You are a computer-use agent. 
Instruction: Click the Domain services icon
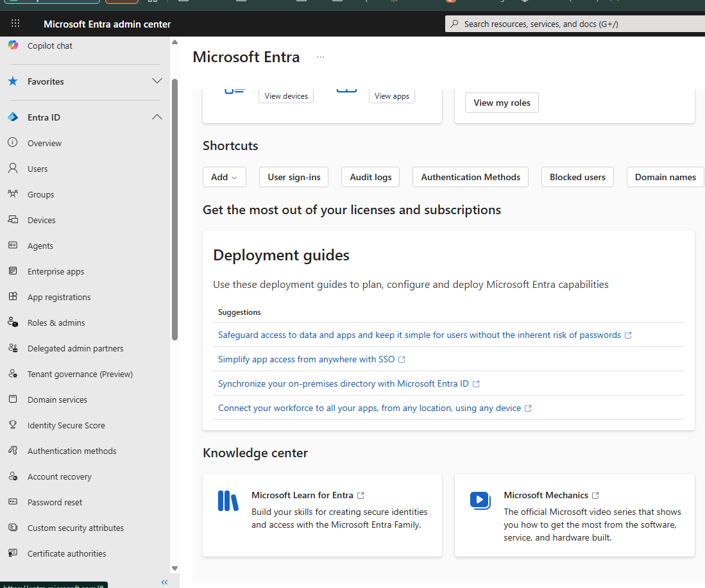point(13,399)
